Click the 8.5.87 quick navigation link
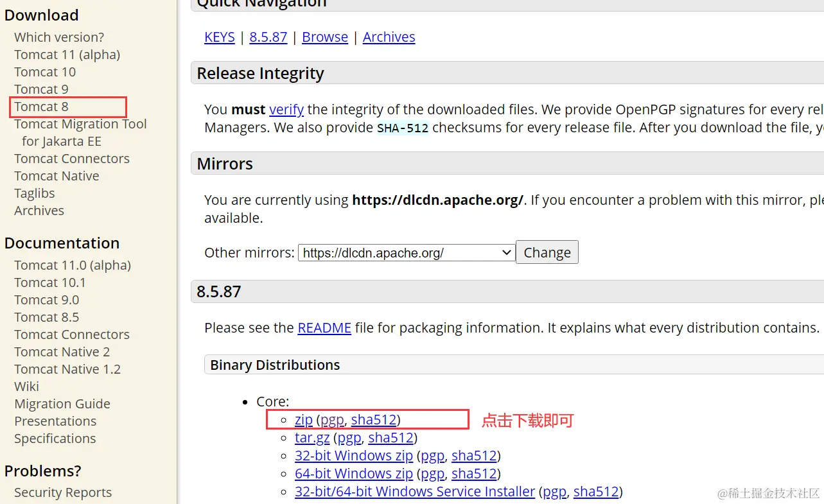 click(268, 37)
